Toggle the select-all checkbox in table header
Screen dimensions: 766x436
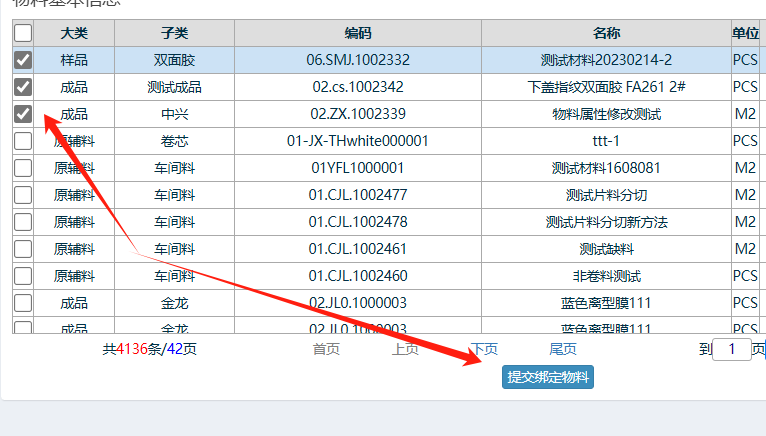point(23,33)
